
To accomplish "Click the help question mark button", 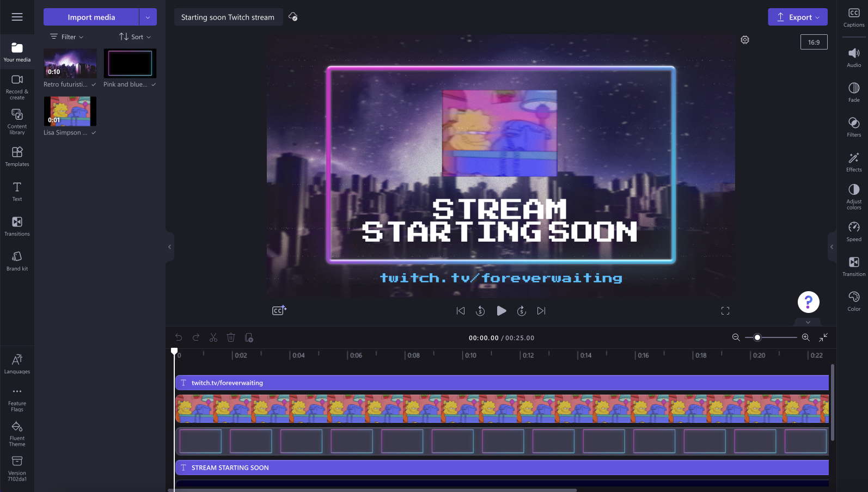I will pyautogui.click(x=809, y=302).
